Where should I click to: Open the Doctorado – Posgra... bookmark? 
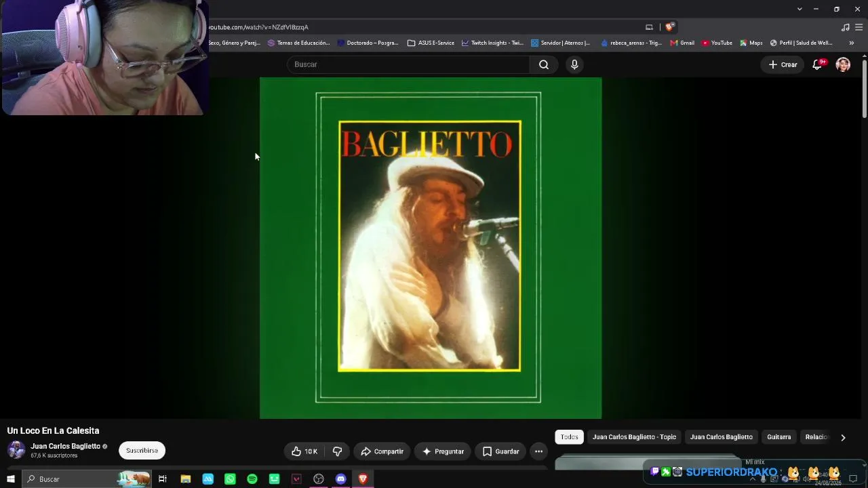[368, 43]
